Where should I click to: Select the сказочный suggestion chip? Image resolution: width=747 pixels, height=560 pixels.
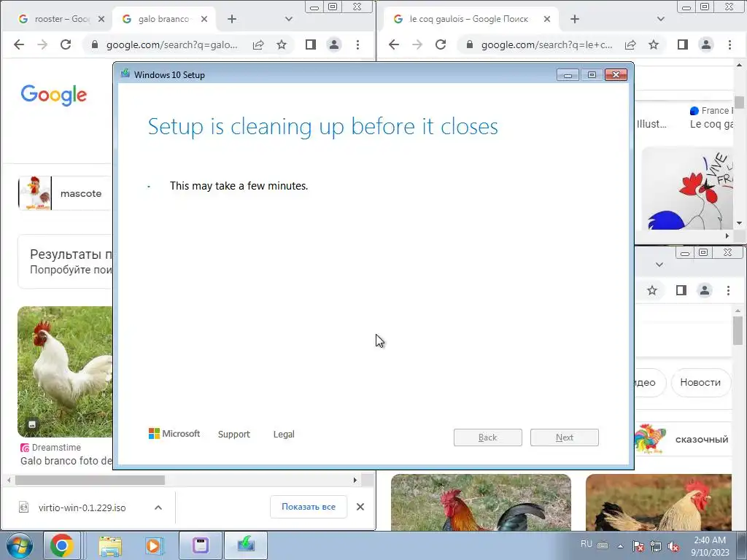(x=683, y=439)
